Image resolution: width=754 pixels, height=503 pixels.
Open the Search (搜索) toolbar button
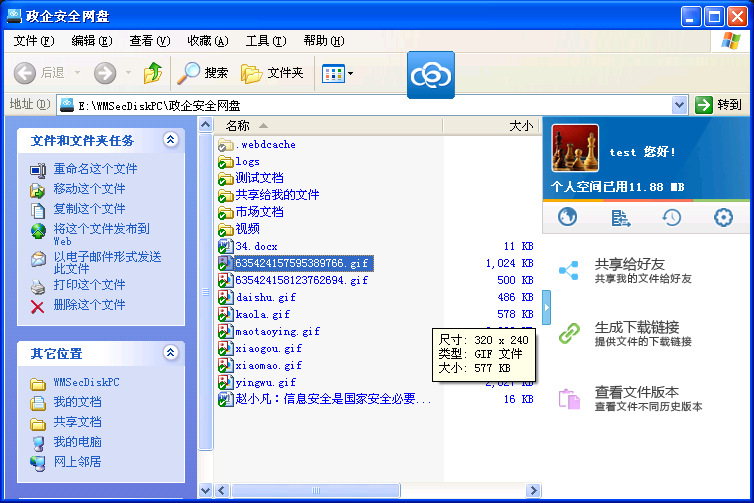click(x=203, y=73)
